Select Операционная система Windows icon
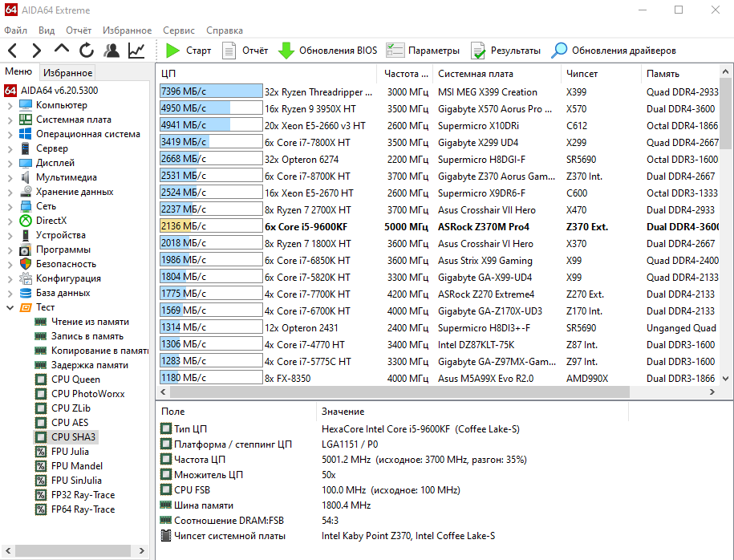Viewport: 734px width, 560px height. (26, 134)
